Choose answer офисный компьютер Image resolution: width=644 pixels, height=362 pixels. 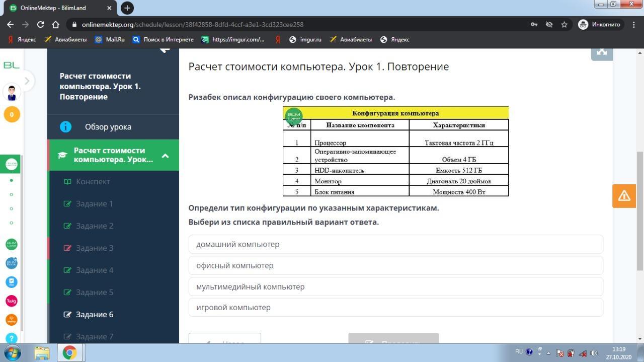coord(396,265)
